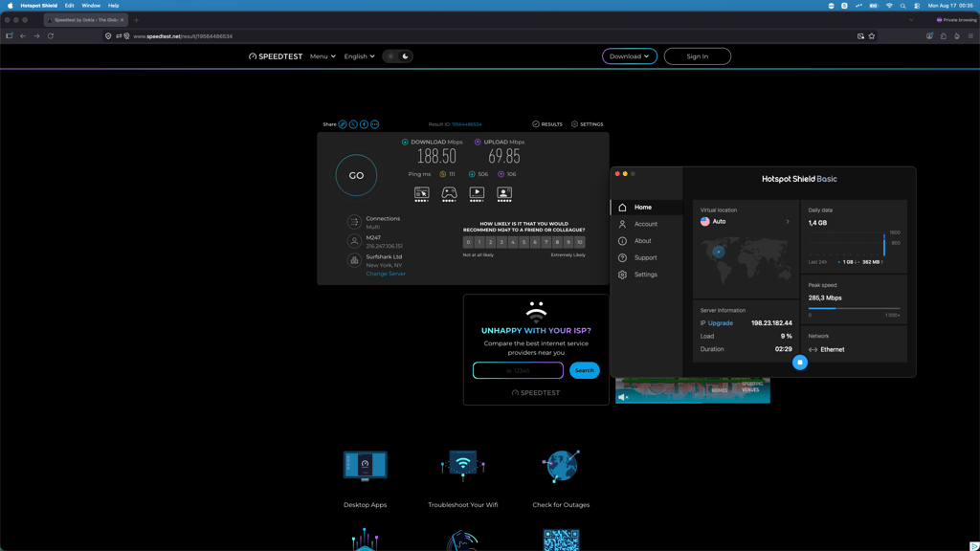Viewport: 980px width, 551px height.
Task: Open the macOS Spotlight search
Action: click(902, 6)
